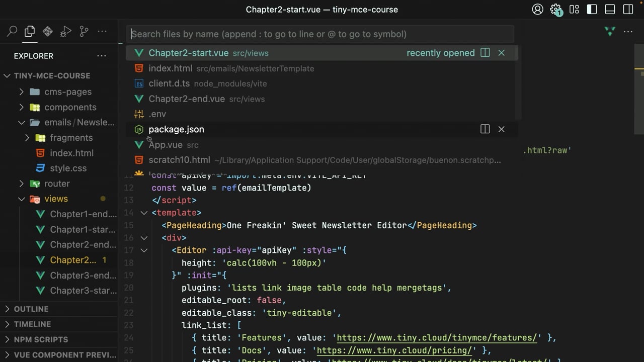Fold the template block at line 14
This screenshot has height=362, width=644.
144,213
